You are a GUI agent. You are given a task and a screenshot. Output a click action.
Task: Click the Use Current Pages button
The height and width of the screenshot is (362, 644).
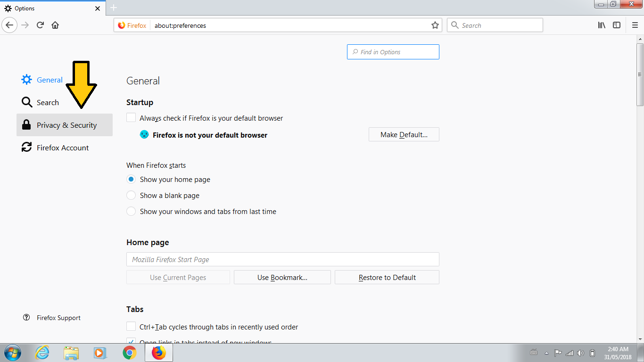click(x=178, y=277)
